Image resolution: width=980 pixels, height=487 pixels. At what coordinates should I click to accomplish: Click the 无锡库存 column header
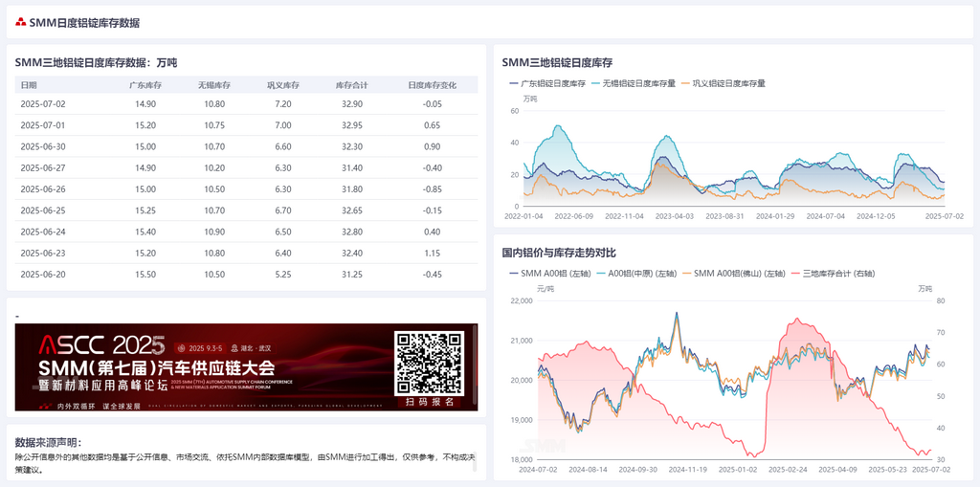point(214,85)
